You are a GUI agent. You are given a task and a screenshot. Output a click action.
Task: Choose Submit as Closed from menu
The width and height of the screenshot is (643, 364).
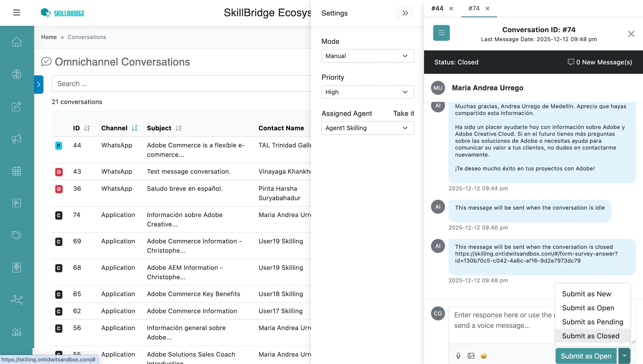point(590,336)
